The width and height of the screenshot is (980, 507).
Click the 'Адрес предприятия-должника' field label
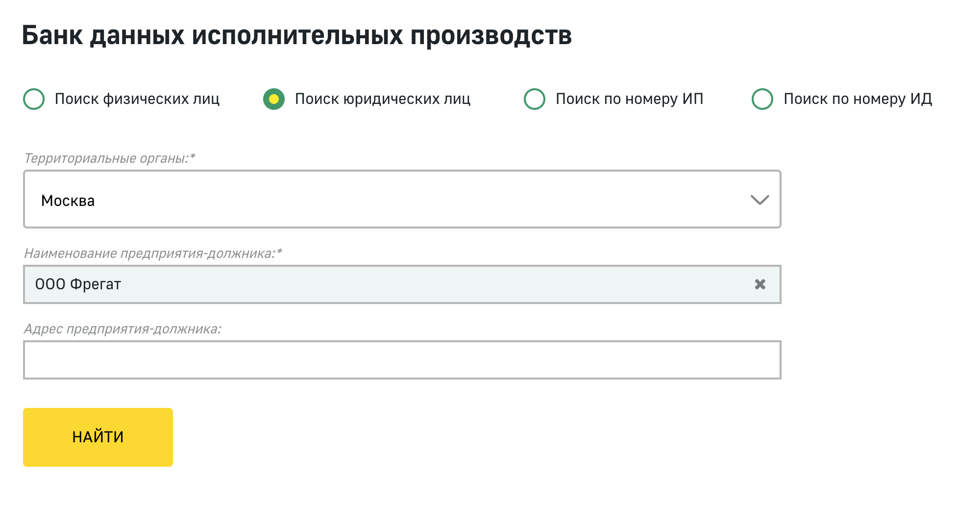(x=122, y=329)
